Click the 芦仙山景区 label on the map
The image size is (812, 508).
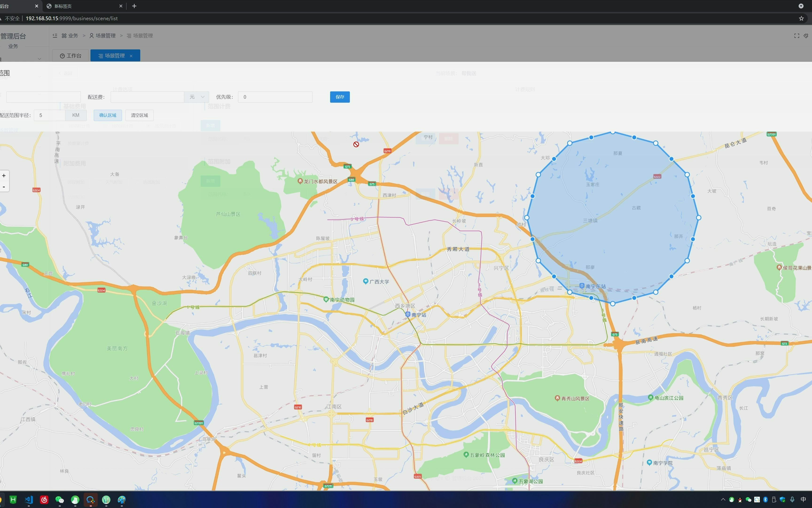(228, 214)
